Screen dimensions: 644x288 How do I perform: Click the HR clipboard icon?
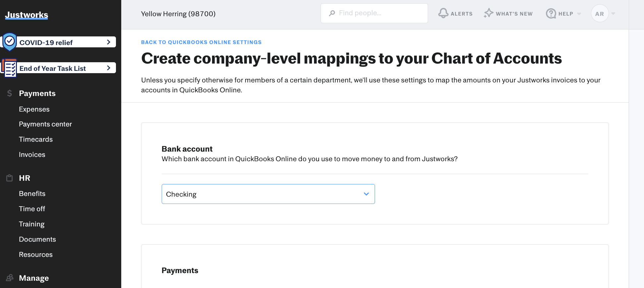click(x=10, y=178)
